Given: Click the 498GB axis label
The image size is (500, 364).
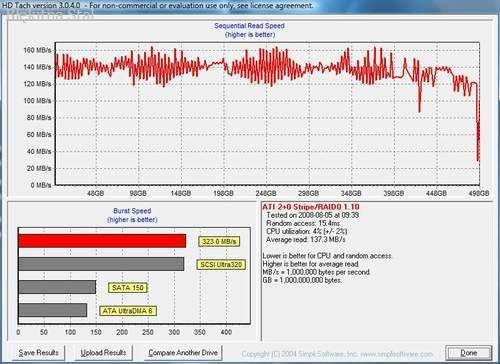Looking at the screenshot, I should click(x=479, y=193).
